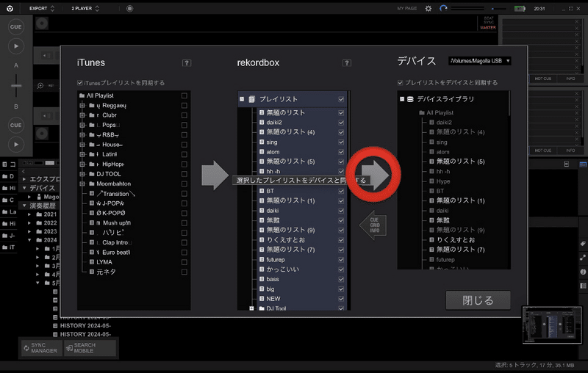Image resolution: width=588 pixels, height=373 pixels.
Task: Click the related tracks icon on the right edge
Action: point(583,258)
